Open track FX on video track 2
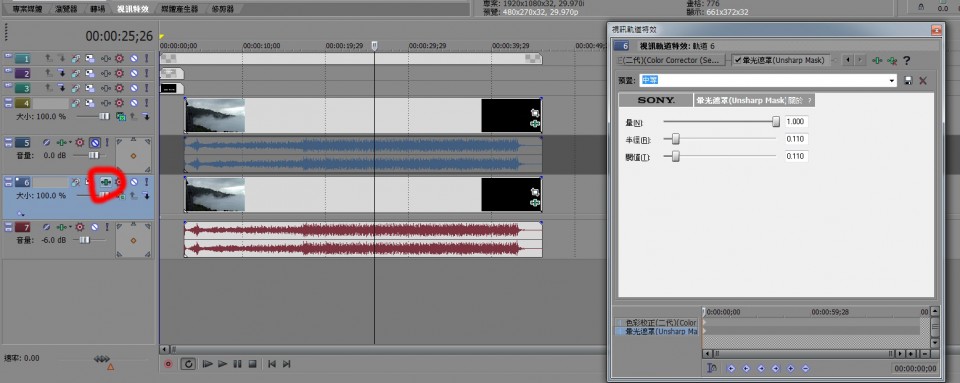Viewport: 960px width, 383px height. [x=106, y=73]
